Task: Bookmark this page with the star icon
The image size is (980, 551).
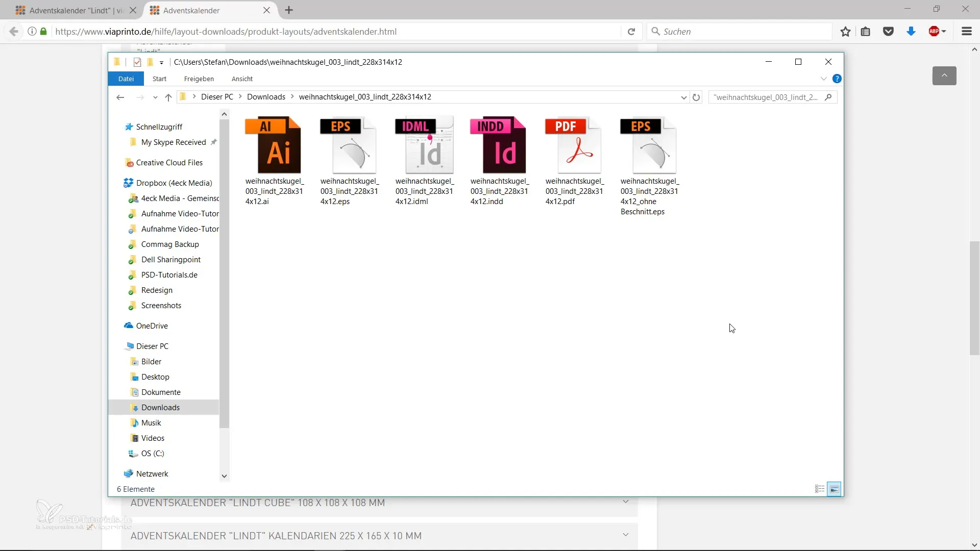Action: (846, 32)
